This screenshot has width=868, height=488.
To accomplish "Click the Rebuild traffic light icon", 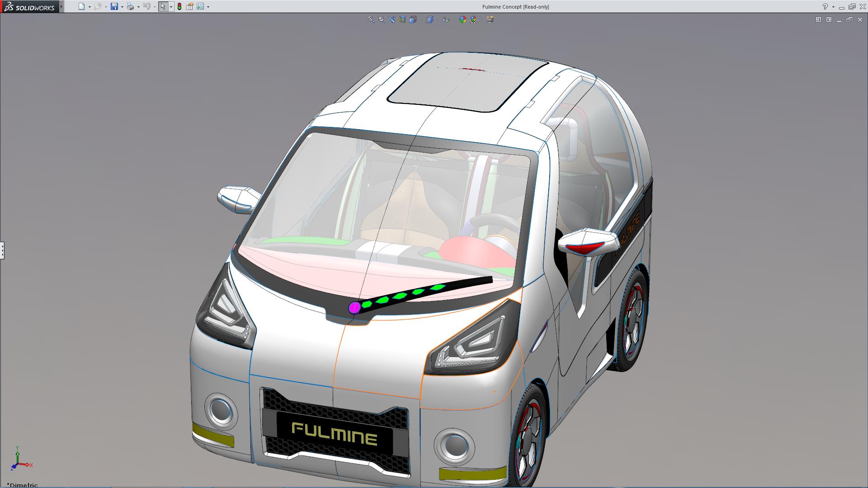I will (x=179, y=6).
